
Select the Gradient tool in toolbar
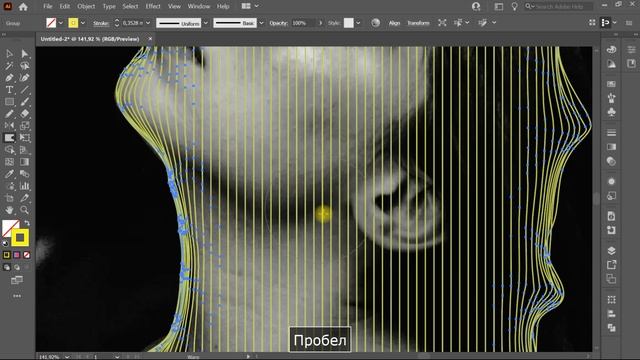click(24, 162)
